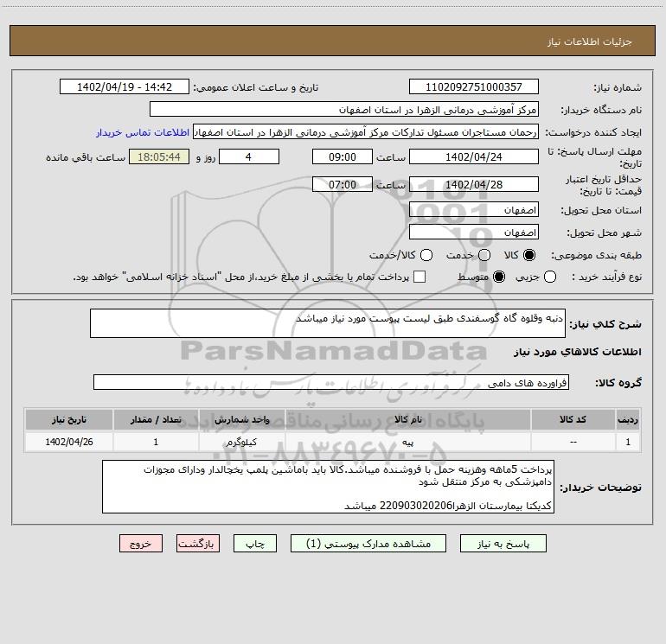The height and width of the screenshot is (644, 666).
Task: Click the price validity time 07:00
Action: click(x=343, y=185)
